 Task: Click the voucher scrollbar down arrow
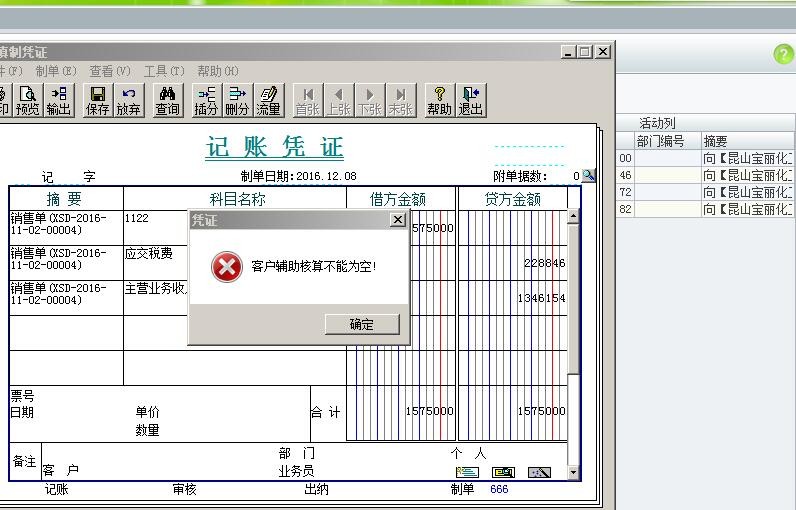coord(573,472)
